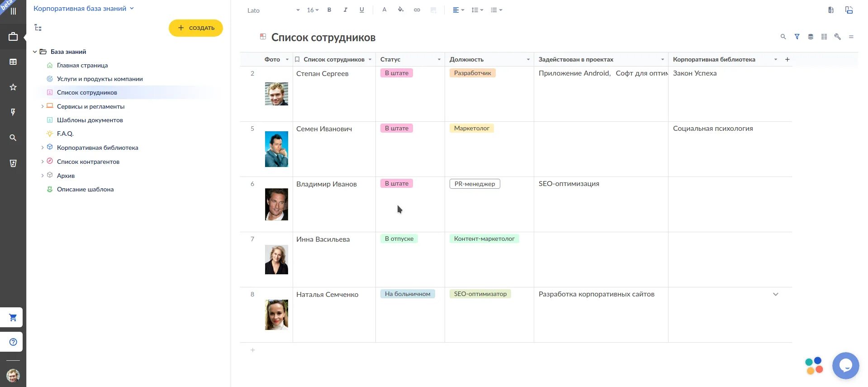Click the lightning bolt icon in sidebar

click(13, 112)
